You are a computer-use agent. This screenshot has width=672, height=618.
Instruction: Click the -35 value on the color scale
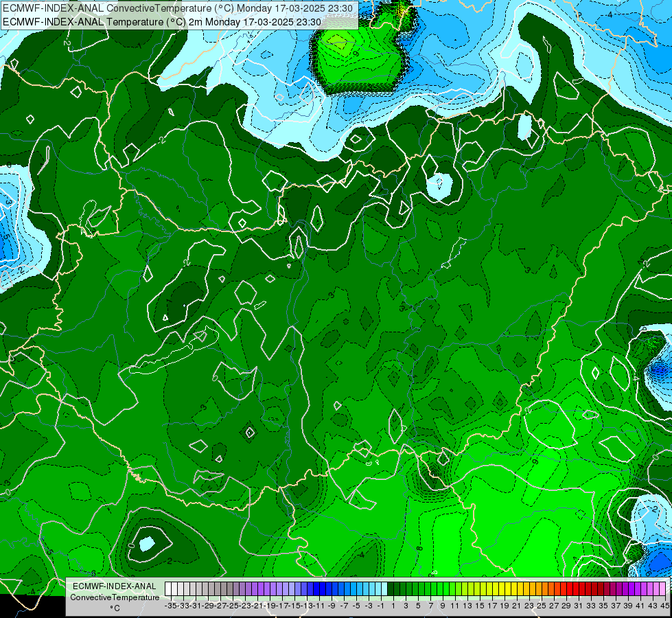(x=171, y=606)
